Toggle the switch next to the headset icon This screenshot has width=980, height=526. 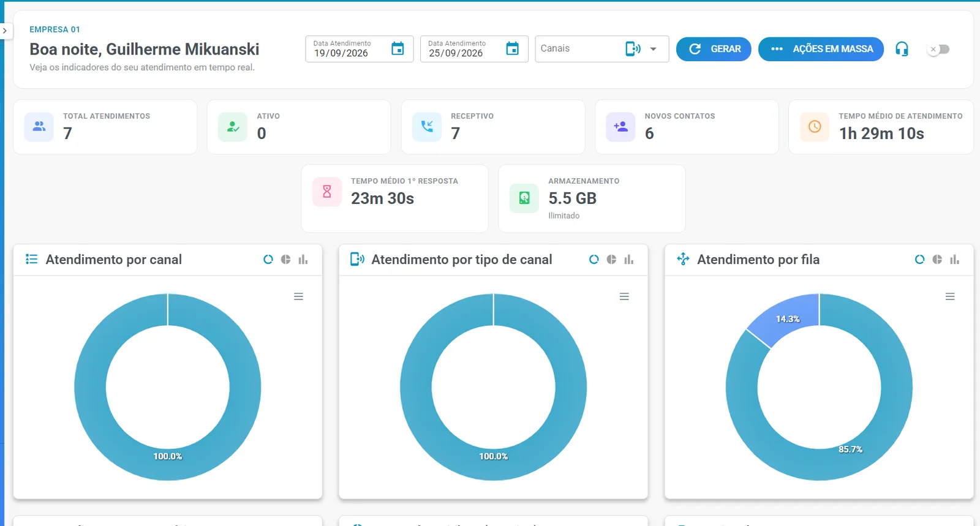point(938,49)
